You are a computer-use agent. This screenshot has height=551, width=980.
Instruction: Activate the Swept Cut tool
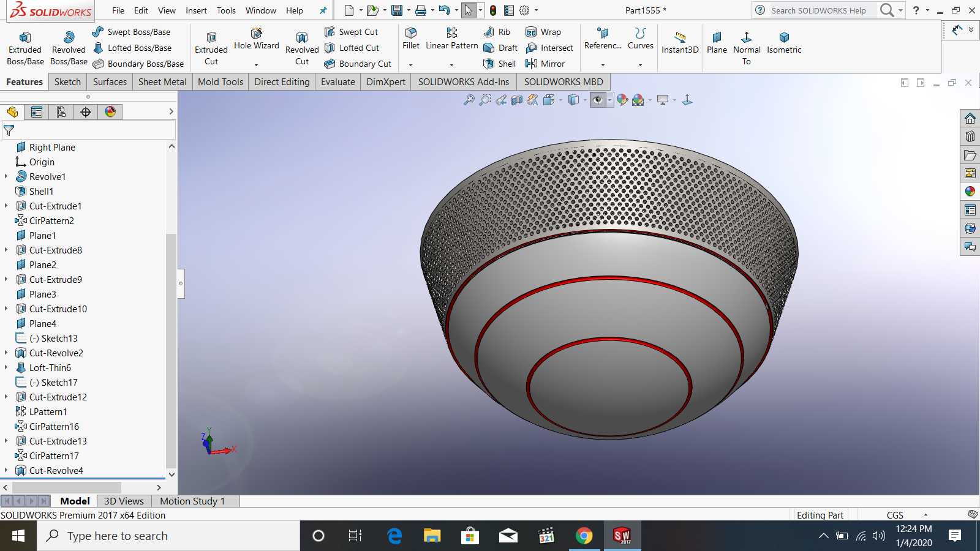[351, 32]
